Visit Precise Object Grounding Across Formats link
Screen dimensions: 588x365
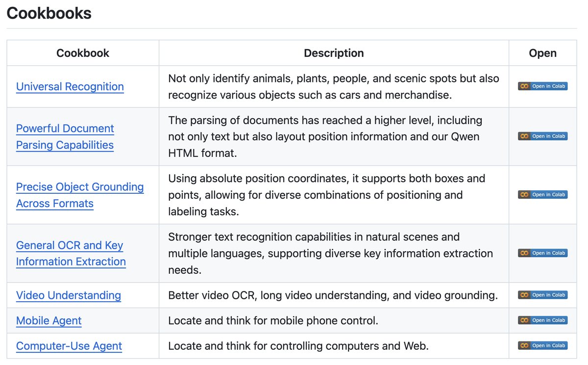(80, 195)
